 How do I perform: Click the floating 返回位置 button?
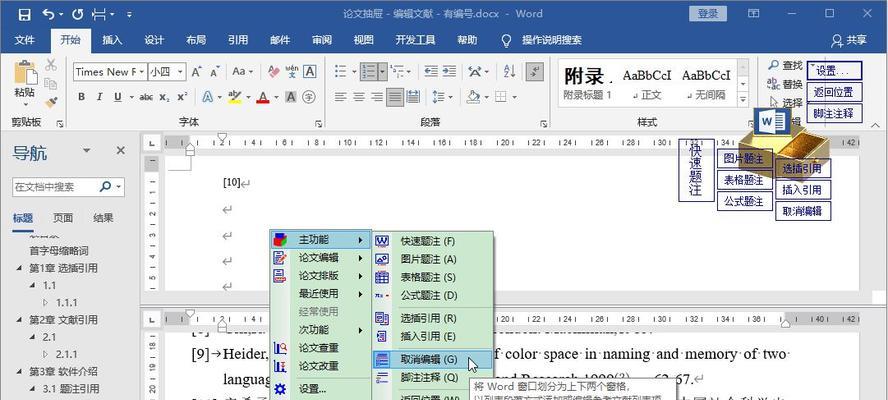click(834, 92)
